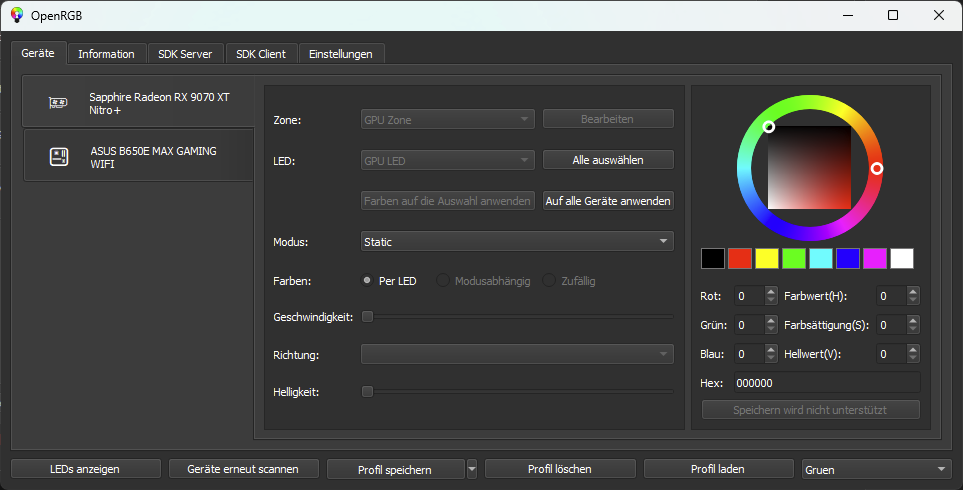Click the LEDs anzeigen button
Viewport: 963px width, 490px height.
85,469
